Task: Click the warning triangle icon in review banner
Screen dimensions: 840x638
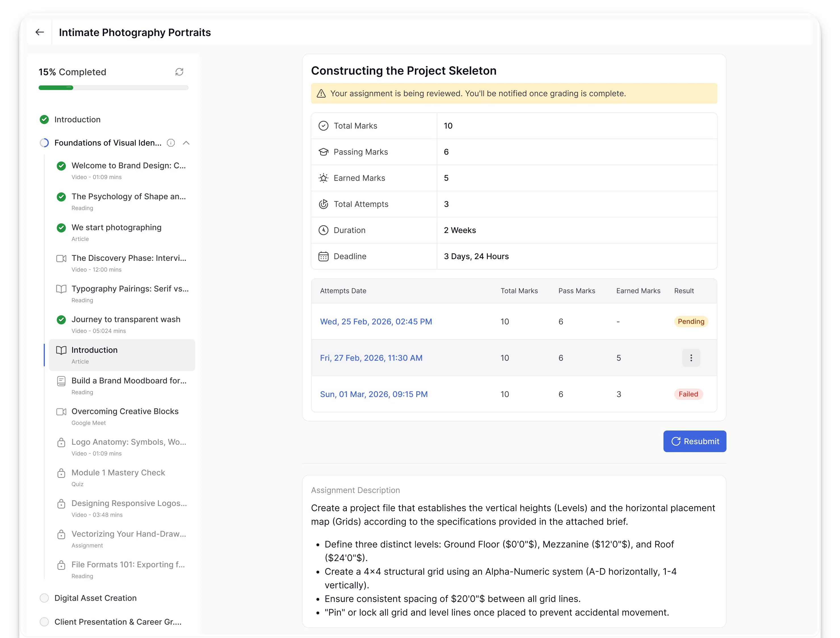Action: pyautogui.click(x=321, y=93)
